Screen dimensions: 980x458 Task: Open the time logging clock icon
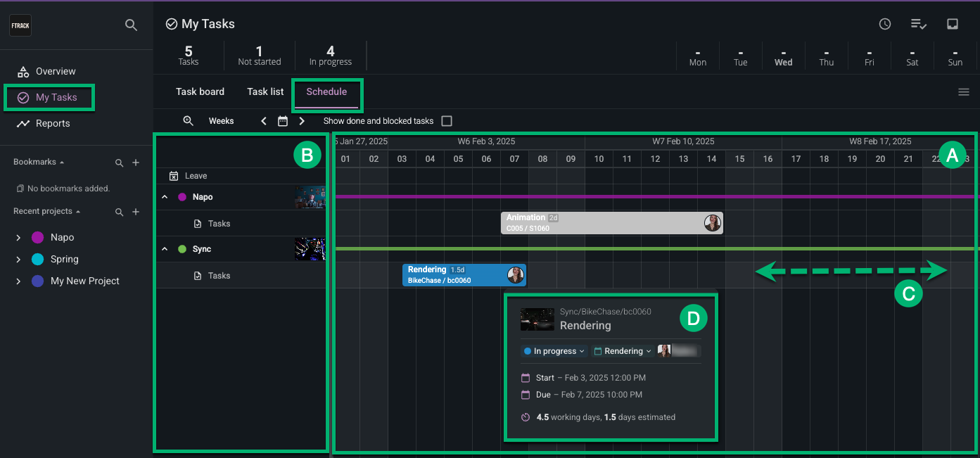884,23
